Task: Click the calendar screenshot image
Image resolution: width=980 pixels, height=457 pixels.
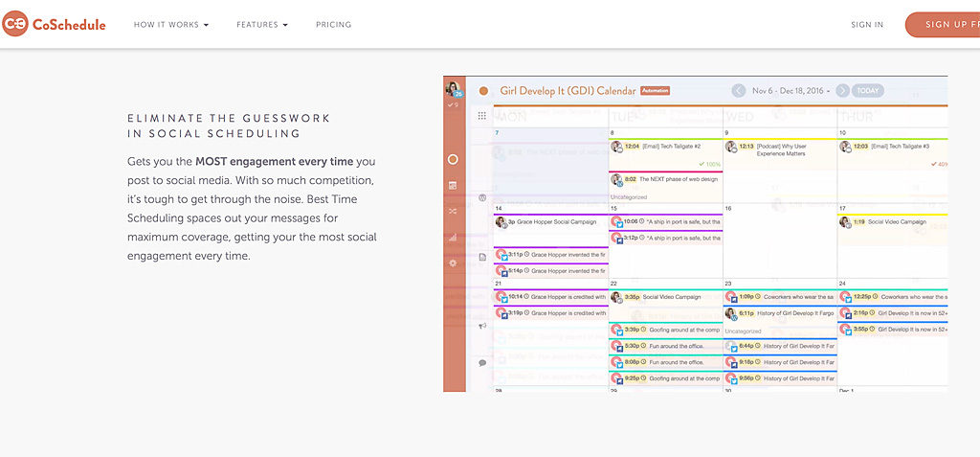Action: [695, 234]
